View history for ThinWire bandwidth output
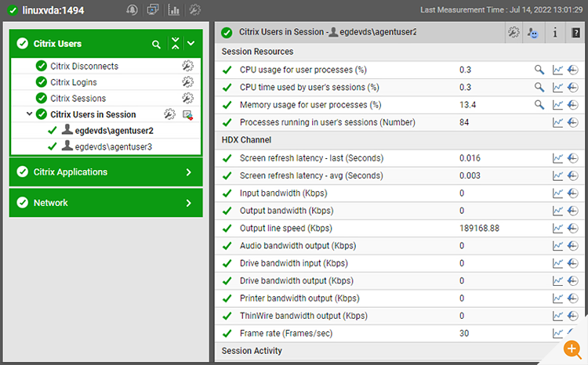The width and height of the screenshot is (588, 365). click(x=572, y=316)
